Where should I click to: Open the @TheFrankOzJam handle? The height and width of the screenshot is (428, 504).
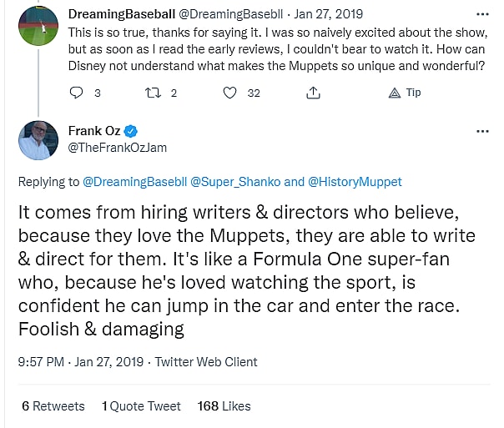116,147
